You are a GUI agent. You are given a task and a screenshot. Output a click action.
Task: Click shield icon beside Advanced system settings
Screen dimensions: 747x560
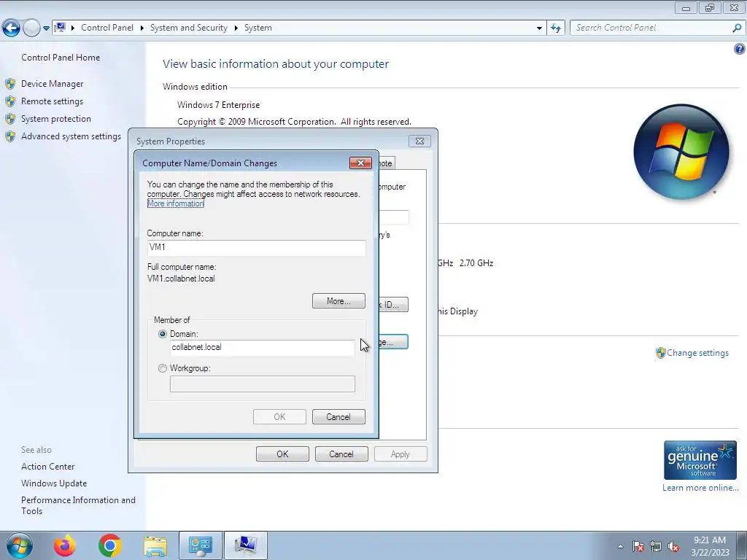coord(10,136)
